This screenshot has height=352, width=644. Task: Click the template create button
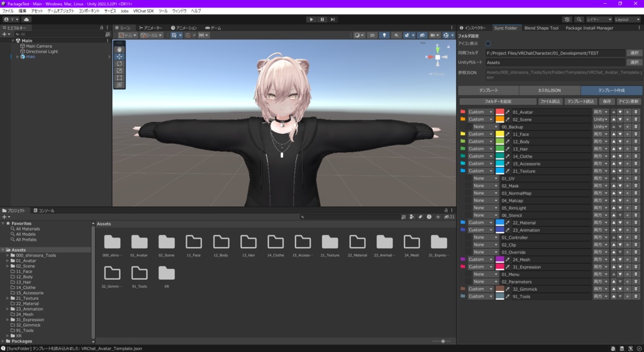pyautogui.click(x=611, y=91)
